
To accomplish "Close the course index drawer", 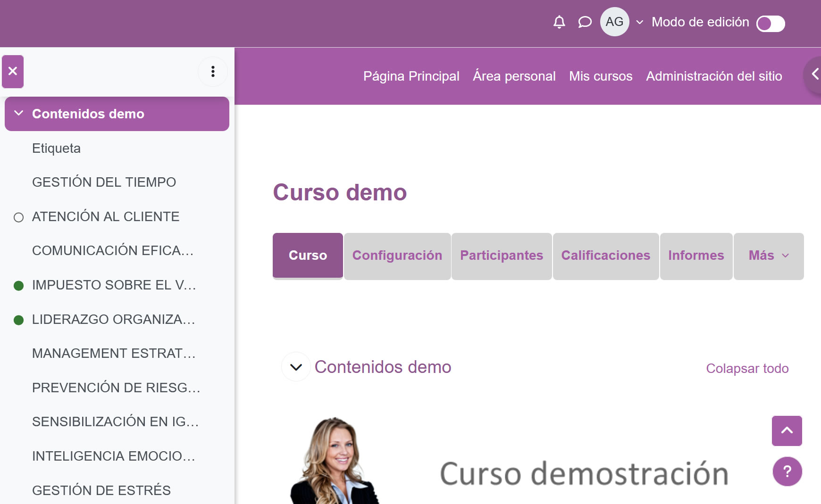I will (x=13, y=72).
